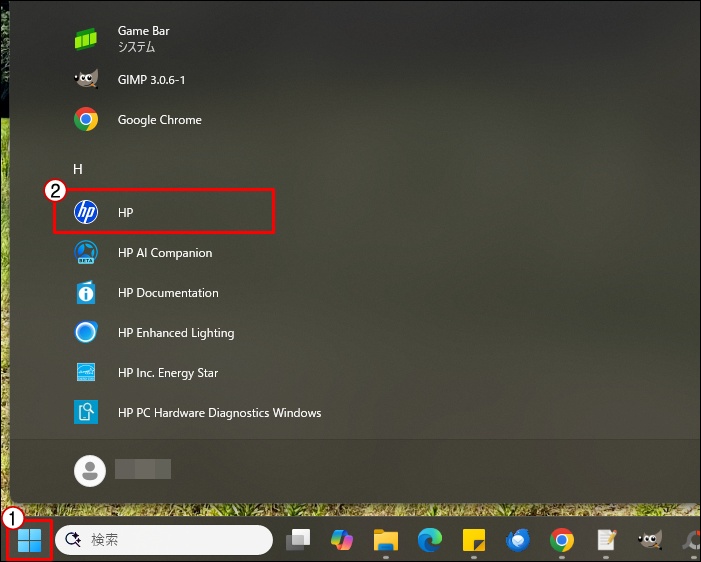Image resolution: width=701 pixels, height=562 pixels.
Task: Open File Explorer on the taskbar
Action: click(x=386, y=541)
